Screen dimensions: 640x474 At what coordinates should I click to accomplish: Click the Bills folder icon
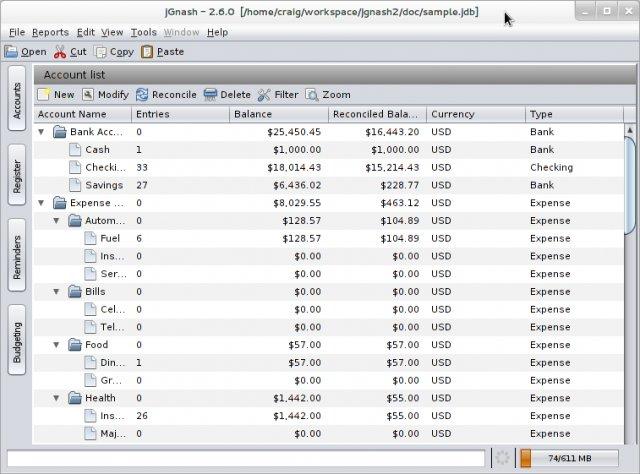(75, 292)
